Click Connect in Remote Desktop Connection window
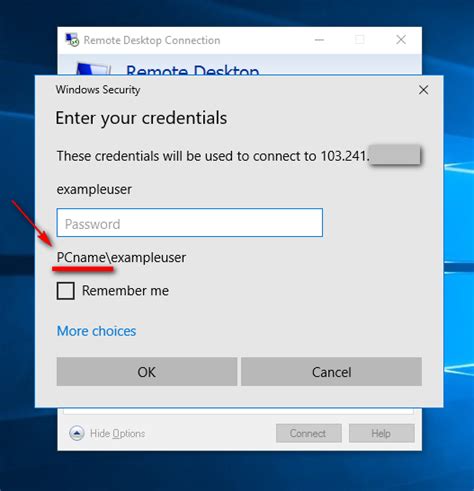This screenshot has width=474, height=491. pyautogui.click(x=309, y=433)
